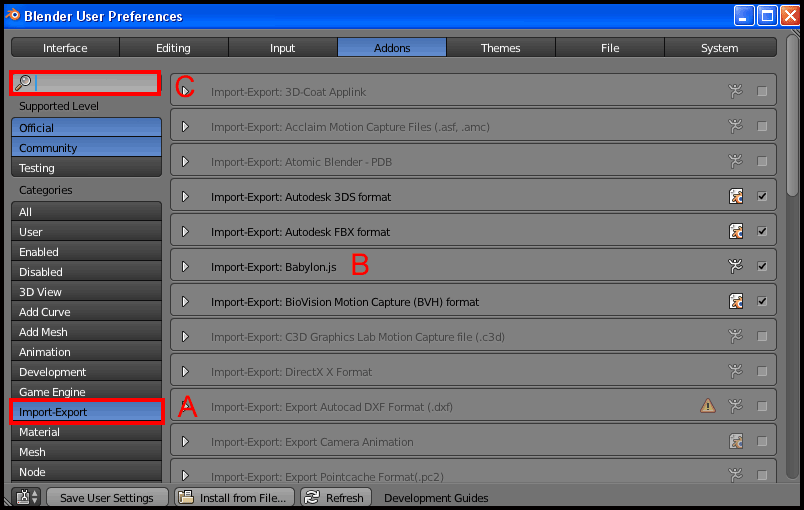804x510 pixels.
Task: Click the warning triangle on Export Autocad DXF row
Action: pos(708,406)
